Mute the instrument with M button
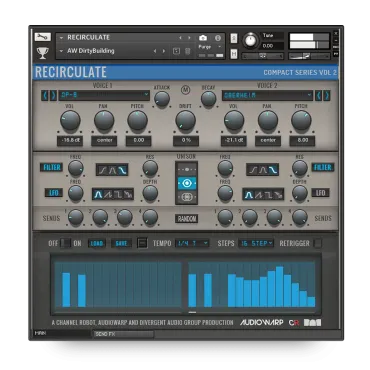 (x=234, y=54)
